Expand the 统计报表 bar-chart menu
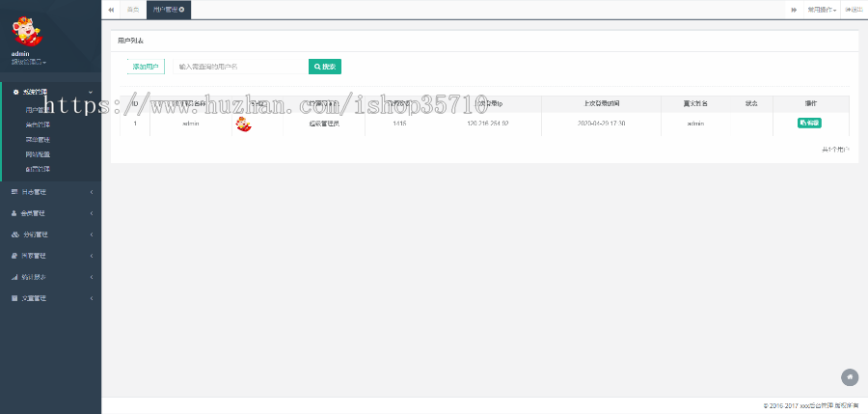868x414 pixels. (x=51, y=277)
